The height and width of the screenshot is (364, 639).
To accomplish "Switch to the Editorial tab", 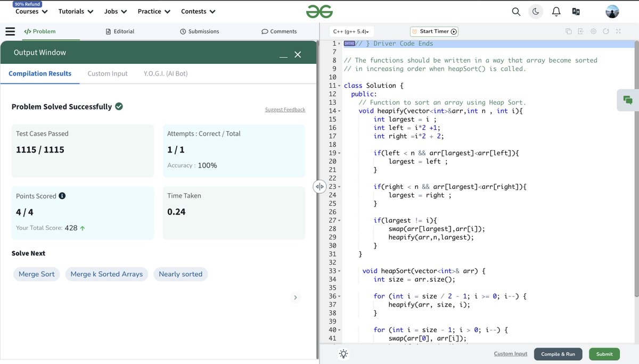I will click(120, 31).
